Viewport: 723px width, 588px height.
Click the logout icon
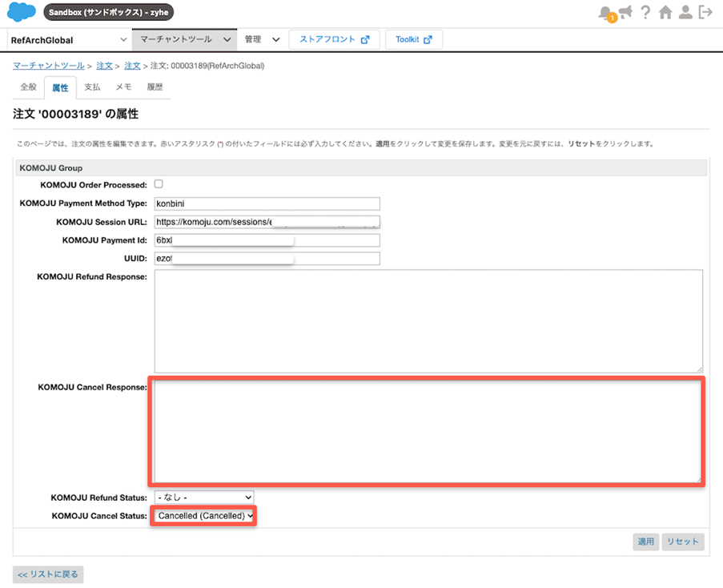(x=705, y=13)
